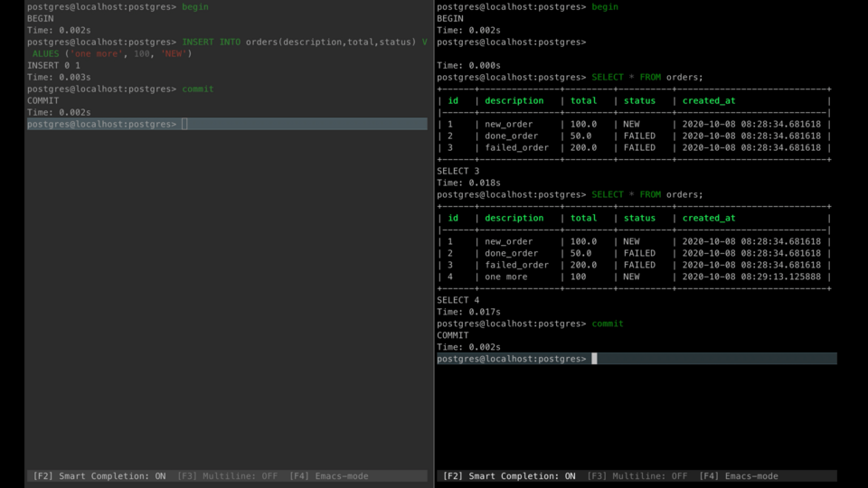Click the 'begin' command in right terminal

[605, 6]
